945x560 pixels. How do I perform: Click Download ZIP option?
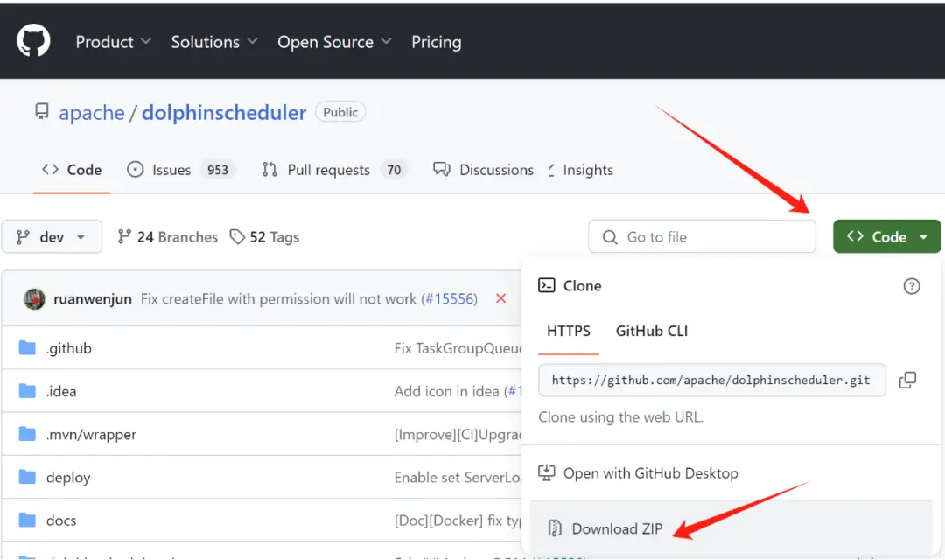[x=616, y=528]
